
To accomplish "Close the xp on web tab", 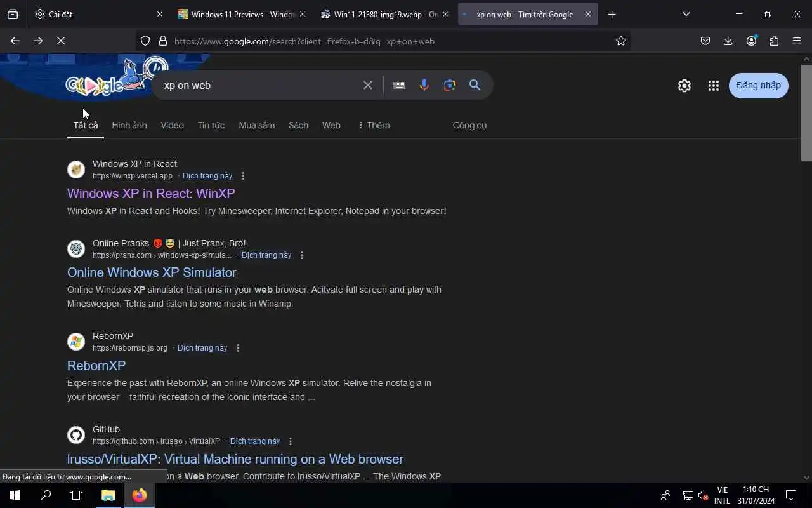I will tap(587, 14).
